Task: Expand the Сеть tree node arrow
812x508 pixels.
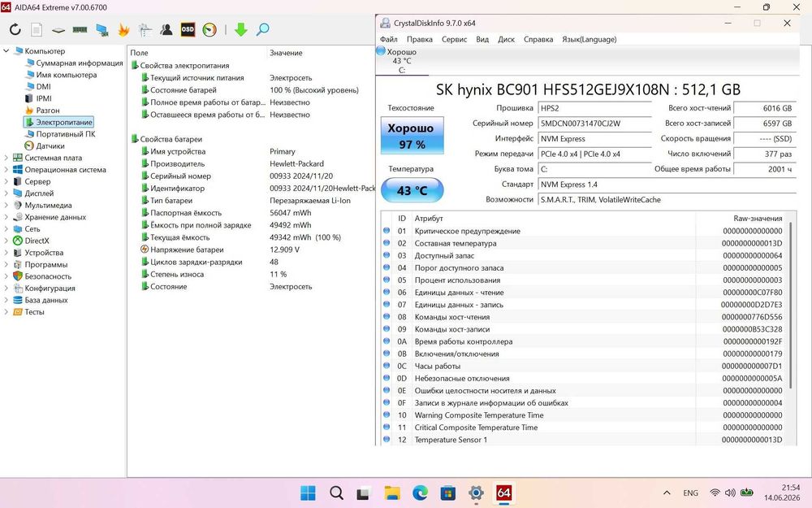Action: point(6,228)
